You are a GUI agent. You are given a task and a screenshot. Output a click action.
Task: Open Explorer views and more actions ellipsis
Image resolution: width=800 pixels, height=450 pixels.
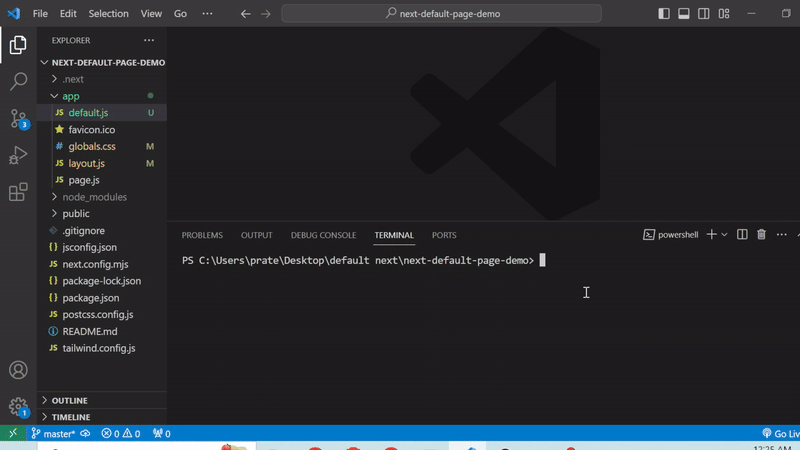click(149, 40)
